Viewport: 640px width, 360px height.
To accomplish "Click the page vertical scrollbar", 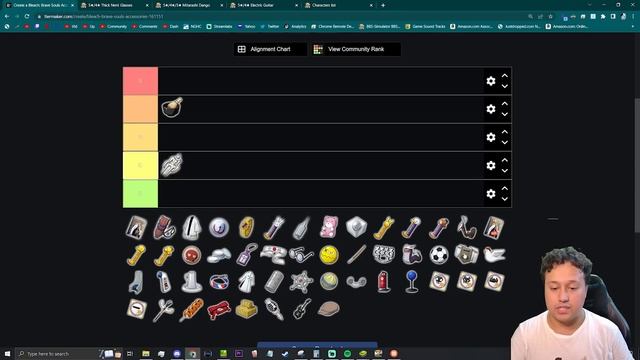I will (637, 165).
